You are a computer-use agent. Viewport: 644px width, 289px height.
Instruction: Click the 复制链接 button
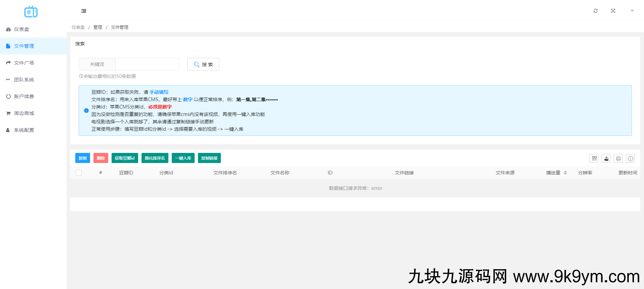[209, 158]
